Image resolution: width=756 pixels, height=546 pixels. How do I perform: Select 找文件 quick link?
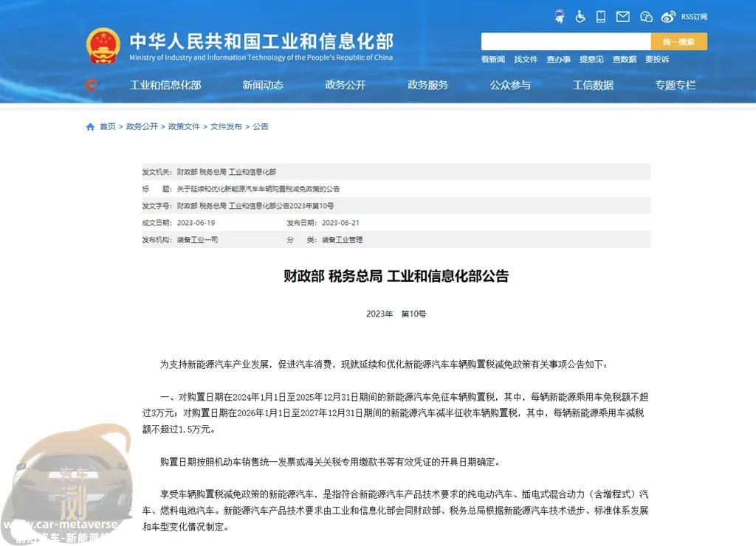526,59
